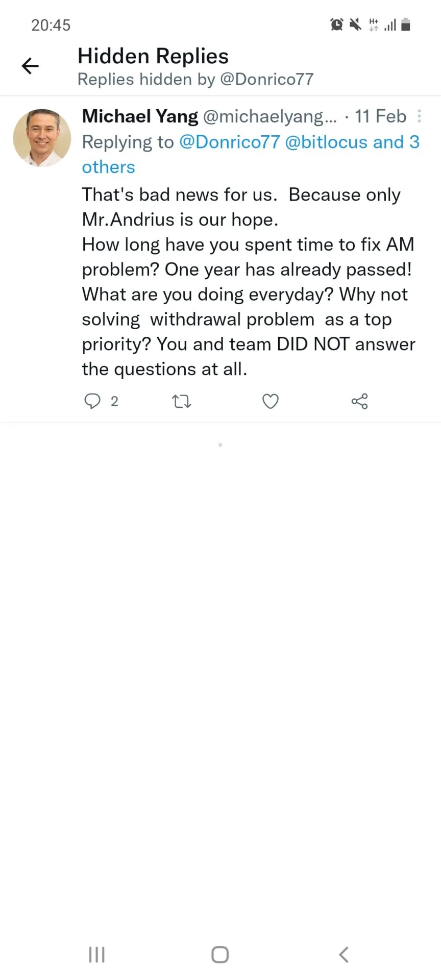
Task: Open Michael Yang's profile picture
Action: pos(42,137)
